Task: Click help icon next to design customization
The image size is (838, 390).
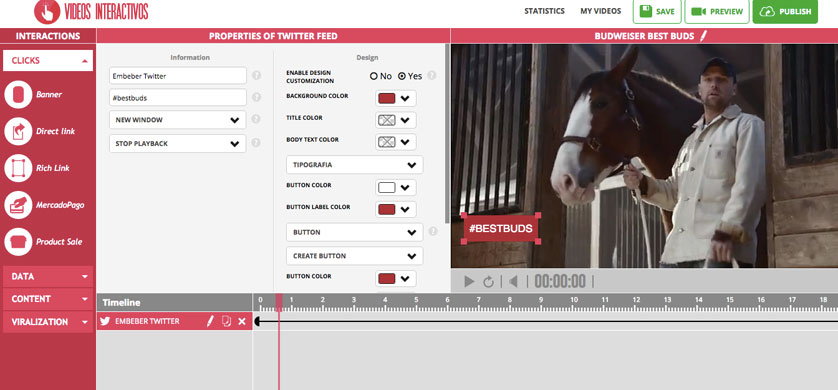Action: click(x=431, y=76)
